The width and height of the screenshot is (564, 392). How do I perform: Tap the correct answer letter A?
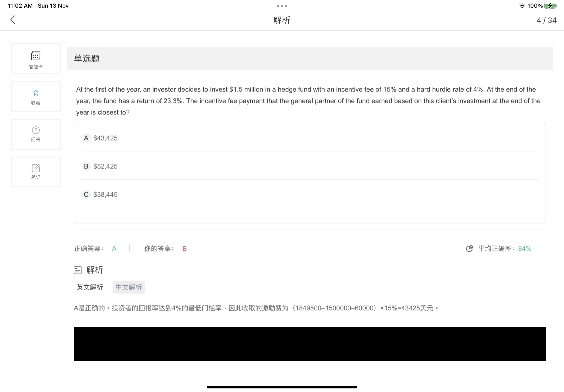coord(114,249)
